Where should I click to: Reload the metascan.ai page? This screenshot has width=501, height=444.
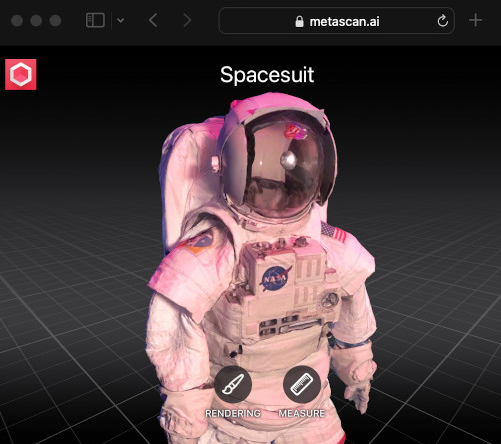(x=442, y=21)
